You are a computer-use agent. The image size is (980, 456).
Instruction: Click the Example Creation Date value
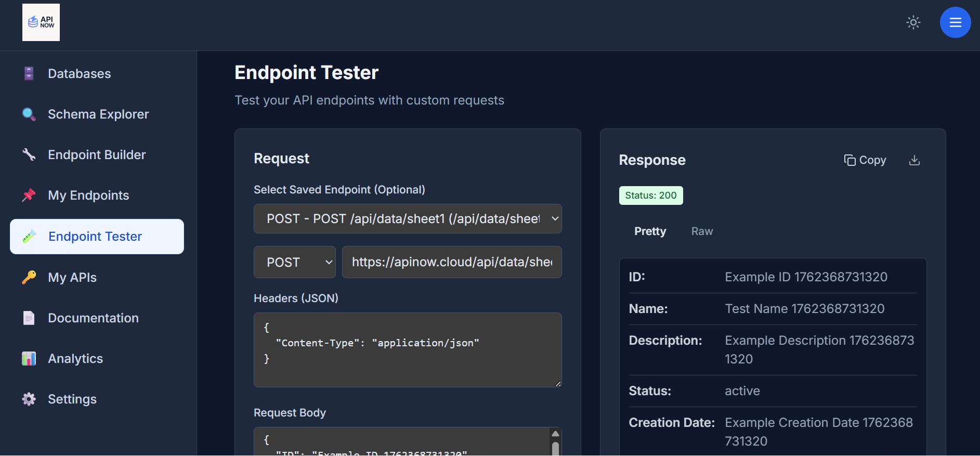819,432
